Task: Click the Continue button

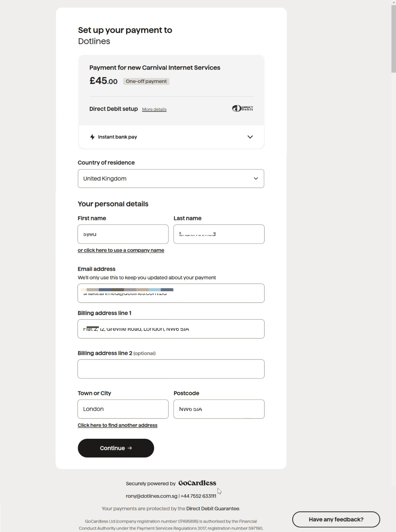Action: pos(116,448)
